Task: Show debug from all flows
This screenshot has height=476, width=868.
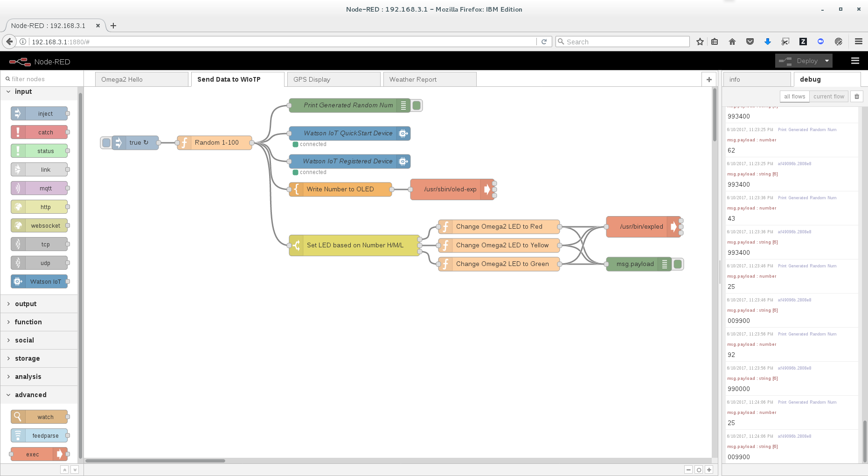Action: click(x=794, y=96)
